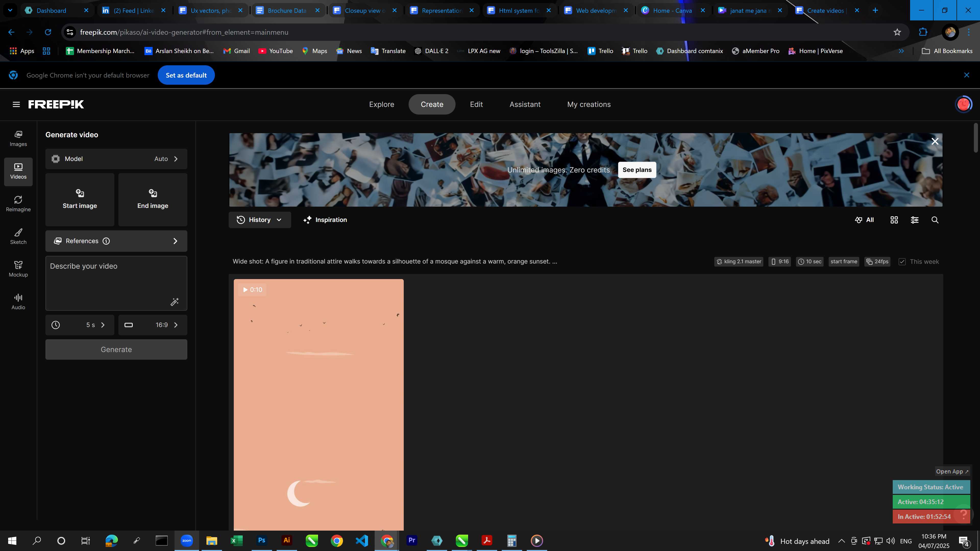The image size is (980, 551).
Task: Open the History dropdown
Action: pos(260,220)
